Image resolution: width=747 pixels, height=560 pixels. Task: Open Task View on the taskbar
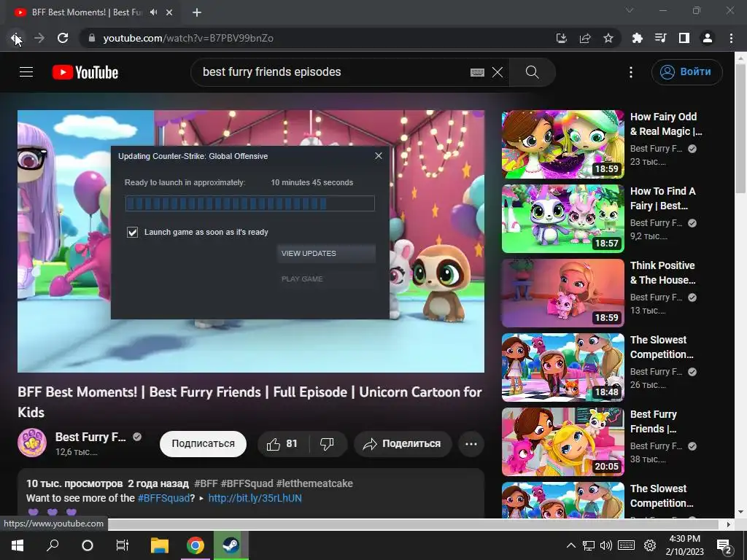pos(123,545)
